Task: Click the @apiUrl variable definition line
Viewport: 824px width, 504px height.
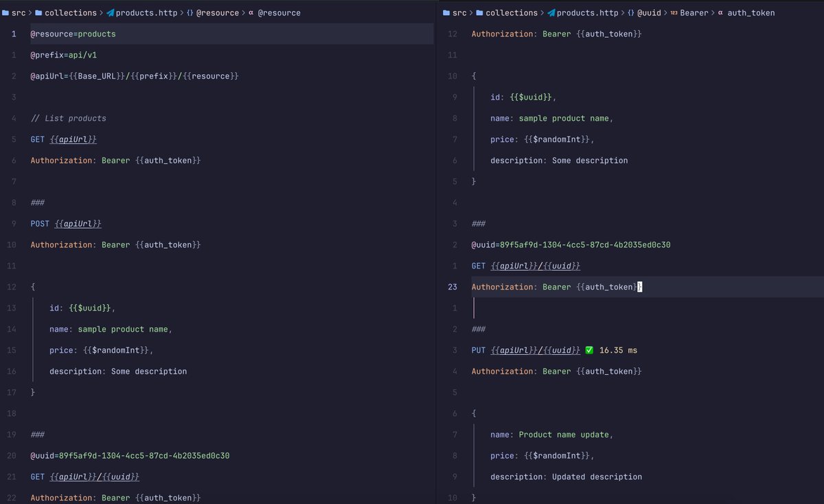Action: coord(135,76)
